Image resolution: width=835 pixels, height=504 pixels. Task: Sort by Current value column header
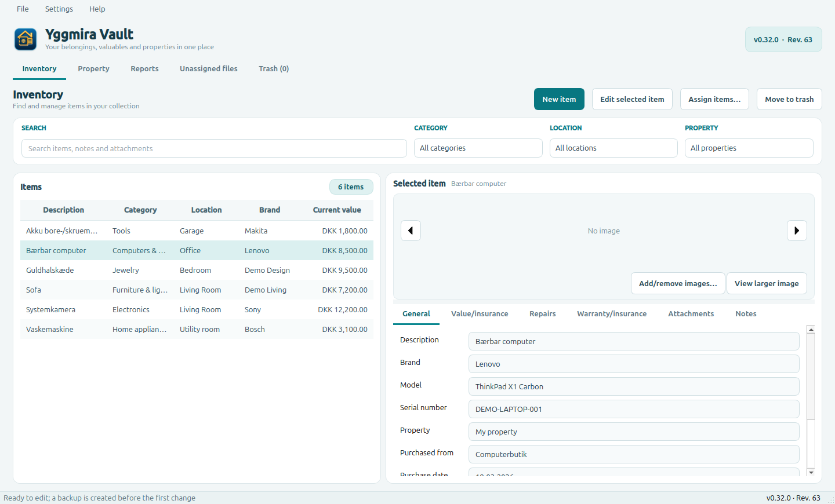[337, 210]
